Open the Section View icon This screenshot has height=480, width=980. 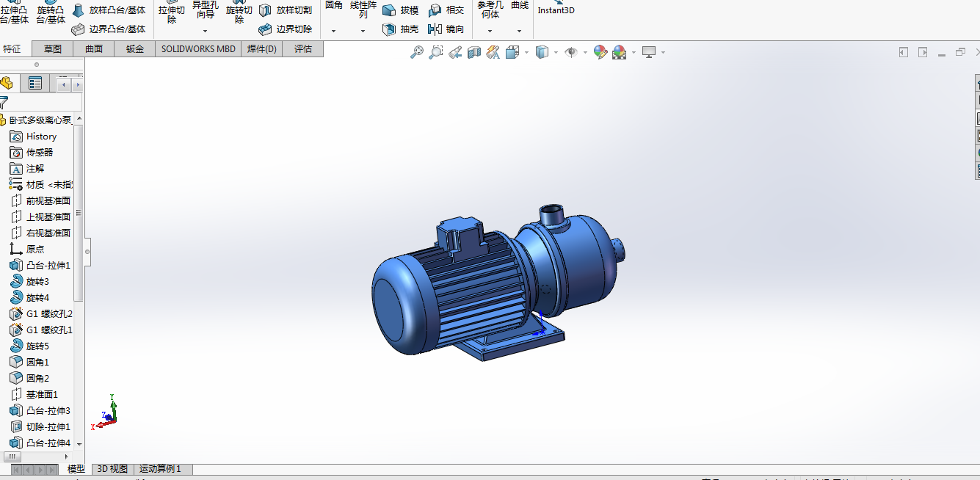click(x=474, y=52)
